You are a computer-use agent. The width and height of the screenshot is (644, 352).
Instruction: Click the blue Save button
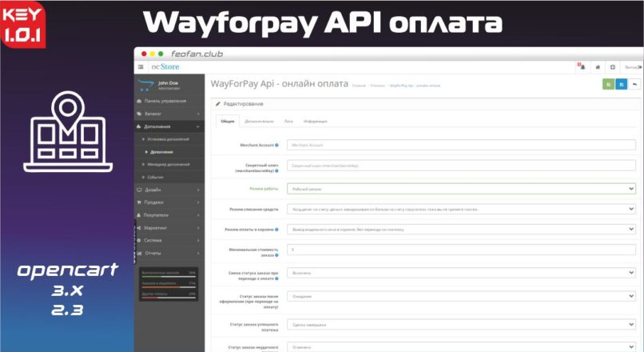coord(622,84)
